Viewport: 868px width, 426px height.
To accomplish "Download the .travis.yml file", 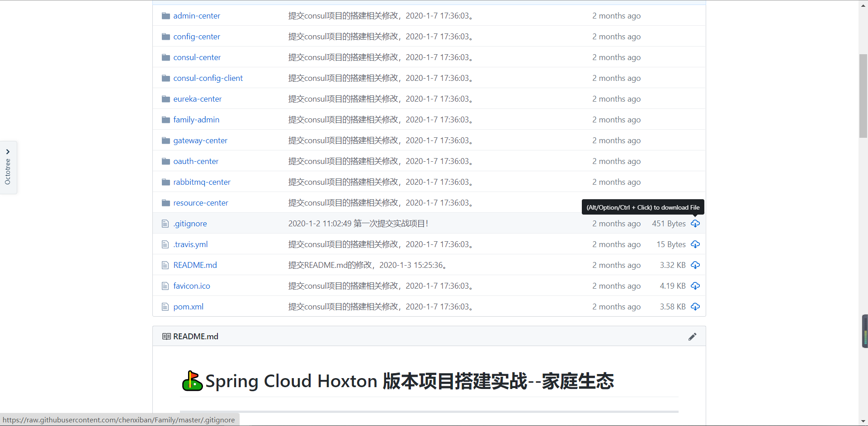I will [x=695, y=244].
